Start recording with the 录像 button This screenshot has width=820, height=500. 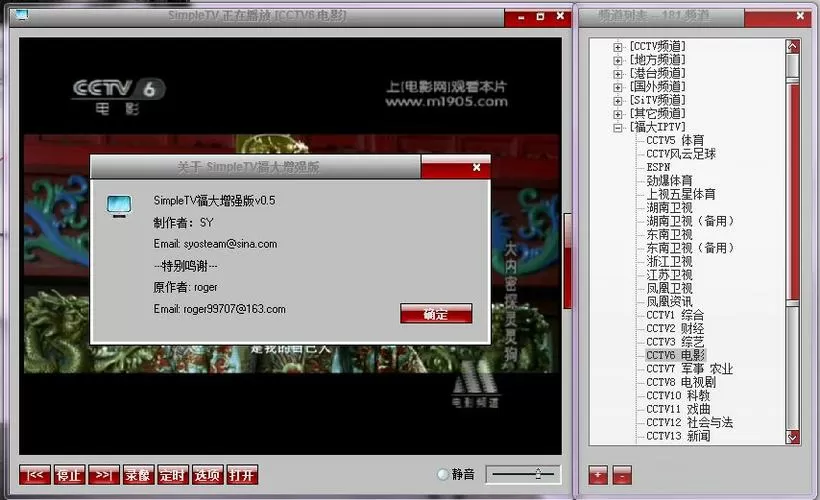point(138,475)
